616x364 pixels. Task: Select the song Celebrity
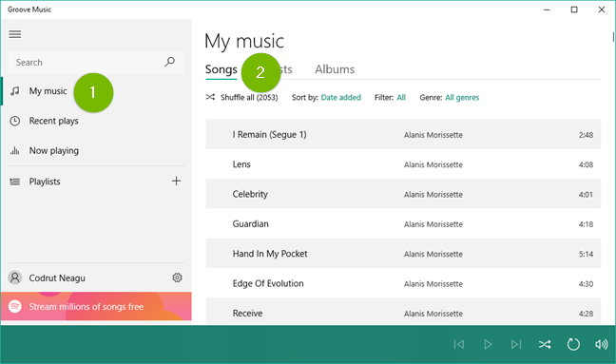pos(403,194)
